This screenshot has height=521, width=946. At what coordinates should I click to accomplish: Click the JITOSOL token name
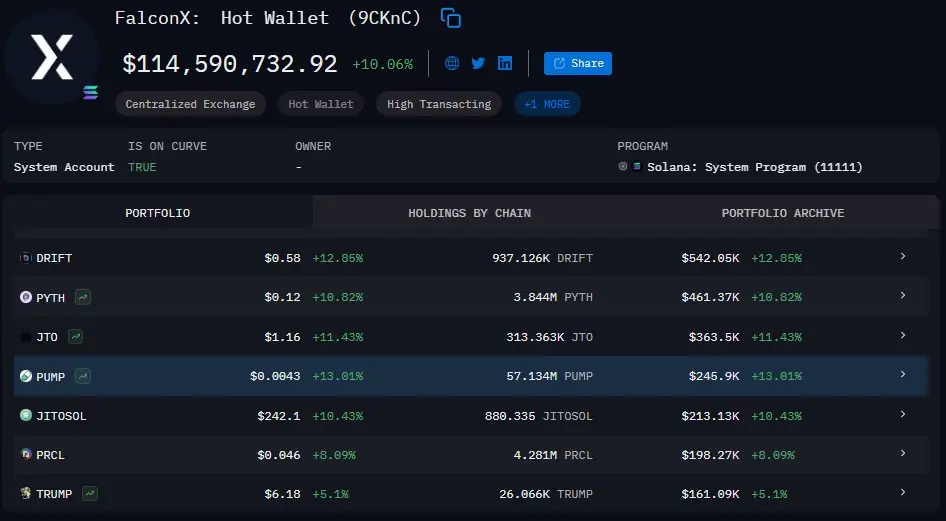[61, 416]
